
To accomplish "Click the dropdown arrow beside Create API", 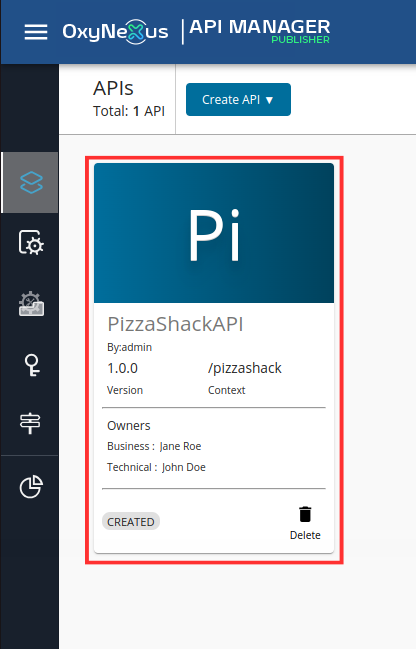I will (x=269, y=100).
